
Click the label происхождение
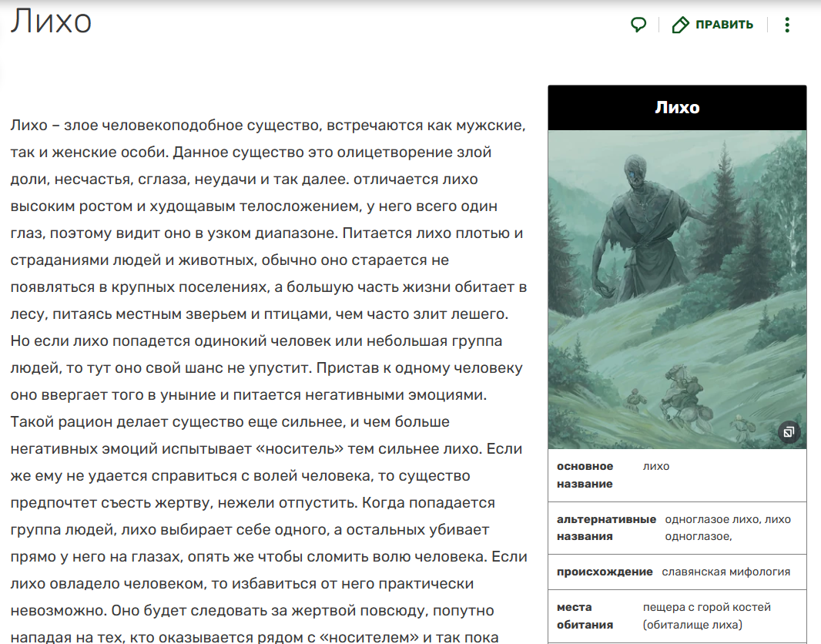coord(605,572)
